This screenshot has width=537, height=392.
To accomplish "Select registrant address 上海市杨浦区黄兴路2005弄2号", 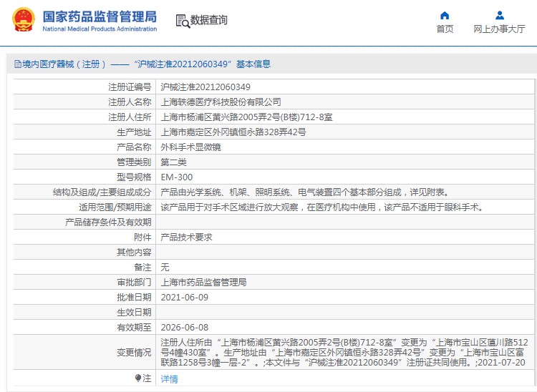I will 246,117.
